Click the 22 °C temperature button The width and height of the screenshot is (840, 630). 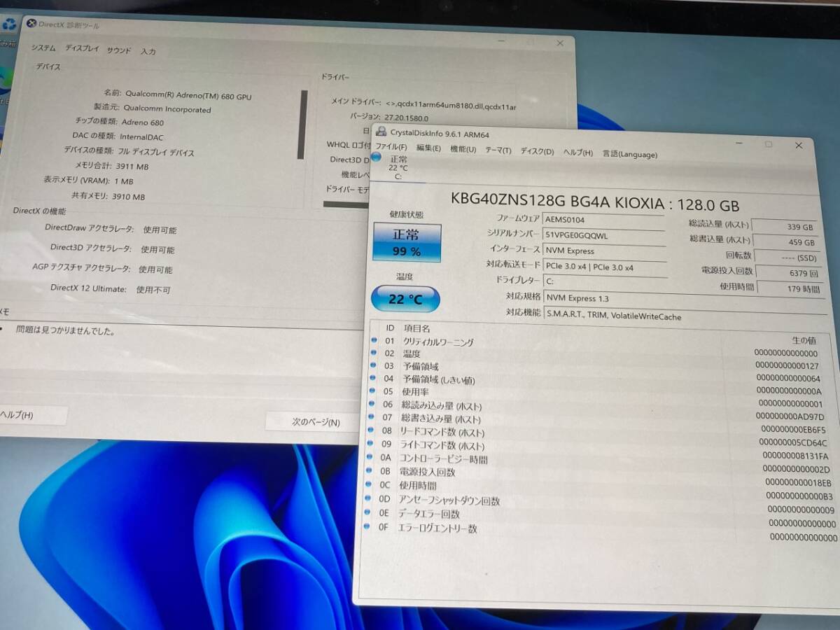(405, 299)
